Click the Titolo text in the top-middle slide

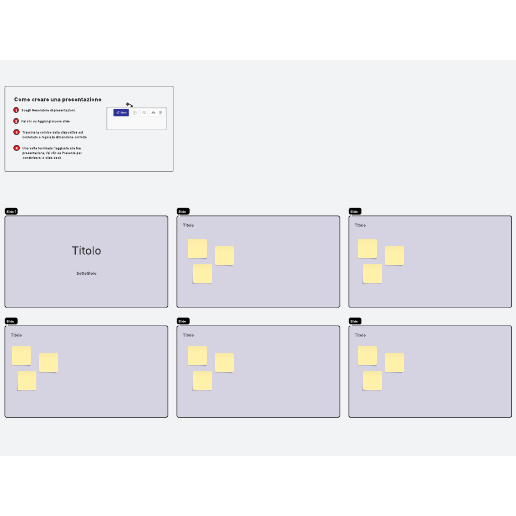click(188, 225)
